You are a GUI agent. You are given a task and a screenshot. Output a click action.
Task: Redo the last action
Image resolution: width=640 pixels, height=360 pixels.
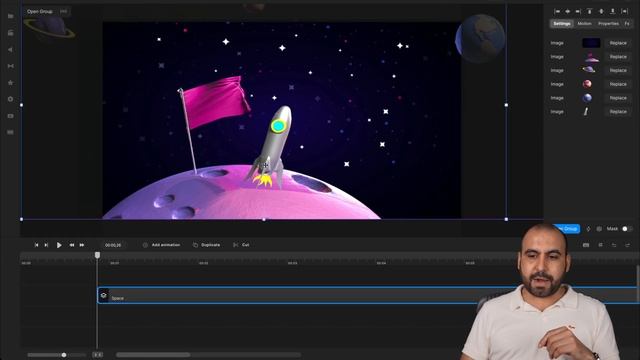[627, 245]
